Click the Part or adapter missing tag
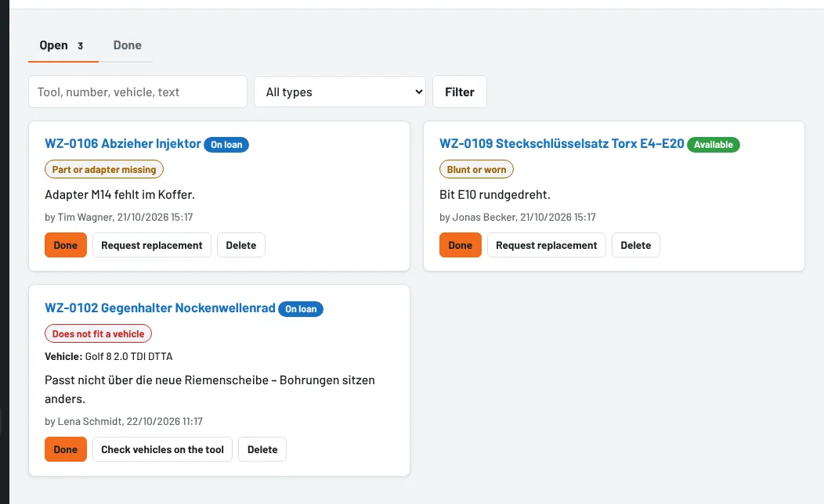This screenshot has height=504, width=824. [104, 169]
